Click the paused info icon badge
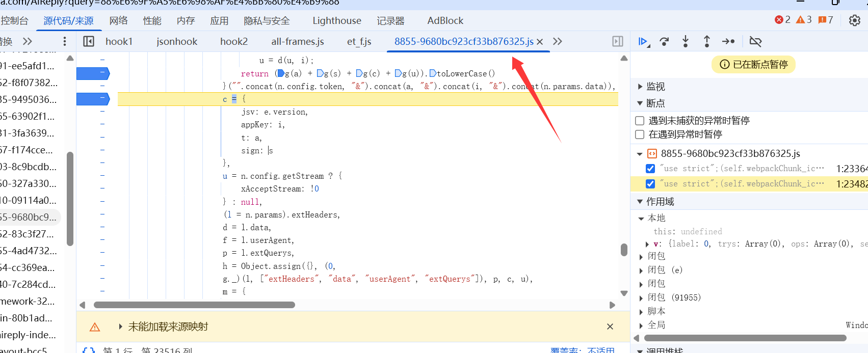 (724, 64)
